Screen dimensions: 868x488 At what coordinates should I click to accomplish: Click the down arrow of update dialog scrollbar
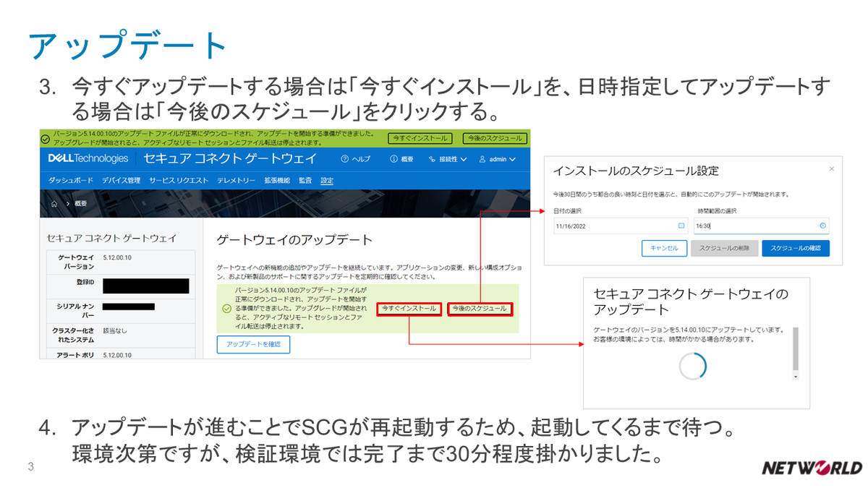tap(796, 377)
